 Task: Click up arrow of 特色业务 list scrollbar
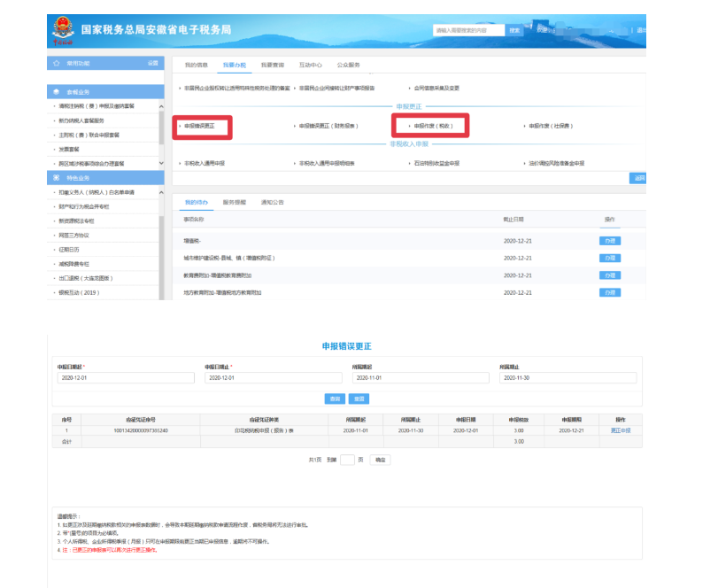point(161,192)
